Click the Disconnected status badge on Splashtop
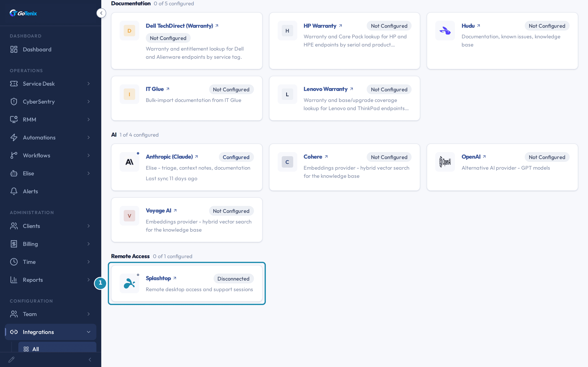Viewport: 588px width, 367px height. coord(233,279)
